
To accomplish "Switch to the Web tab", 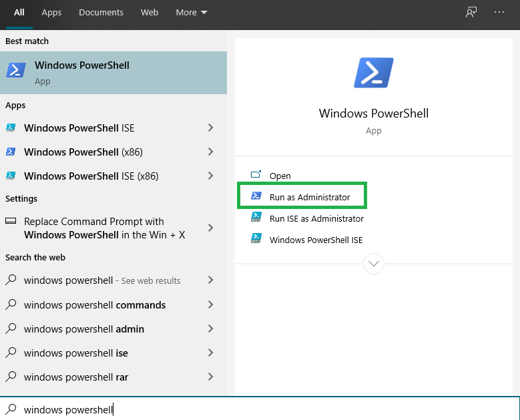I will tap(150, 13).
